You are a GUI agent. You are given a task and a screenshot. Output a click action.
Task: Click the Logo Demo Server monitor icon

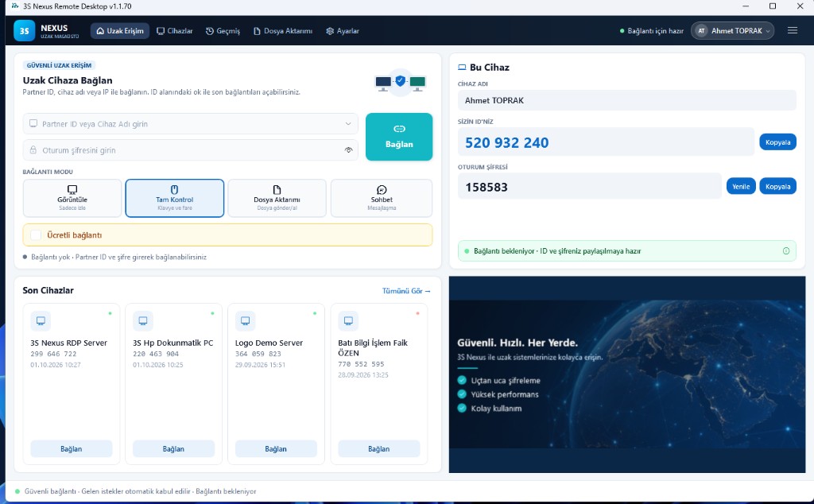(245, 321)
